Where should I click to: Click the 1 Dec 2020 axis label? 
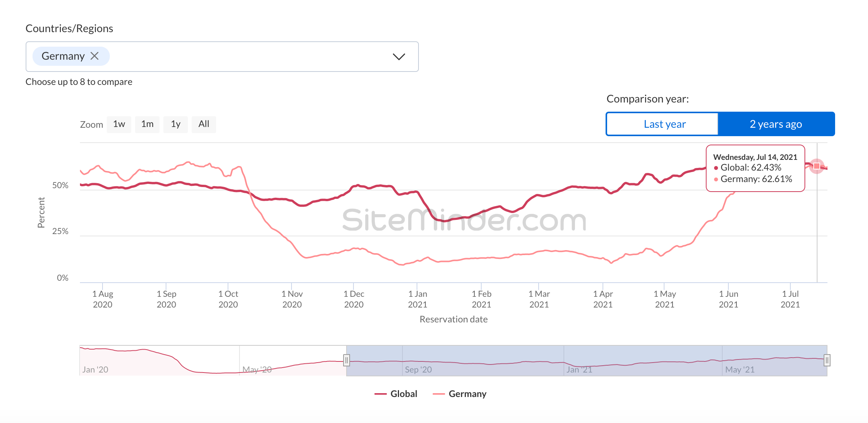point(354,299)
